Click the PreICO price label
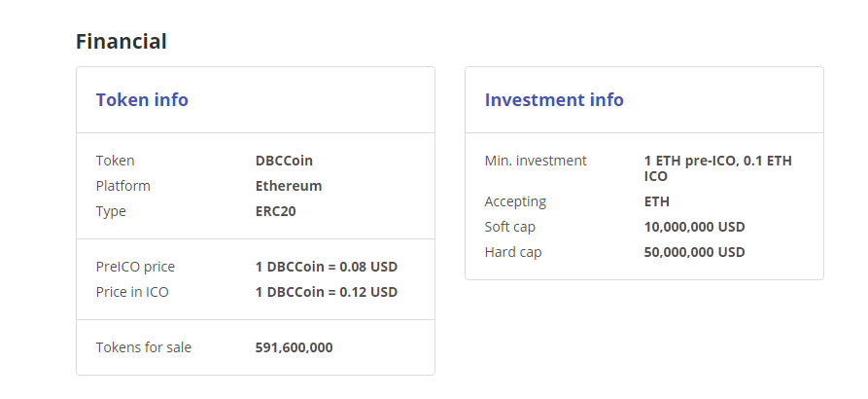Screen dimensions: 868x399 (135, 267)
